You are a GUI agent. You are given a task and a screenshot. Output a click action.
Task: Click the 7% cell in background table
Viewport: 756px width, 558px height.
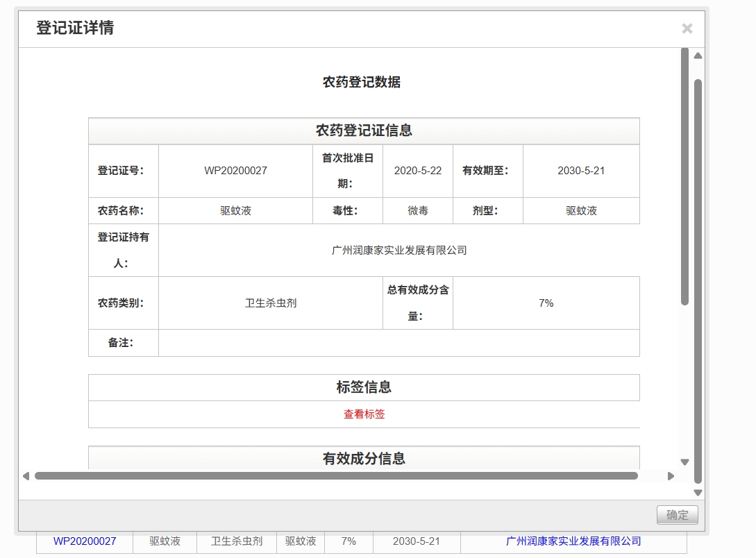(x=348, y=541)
